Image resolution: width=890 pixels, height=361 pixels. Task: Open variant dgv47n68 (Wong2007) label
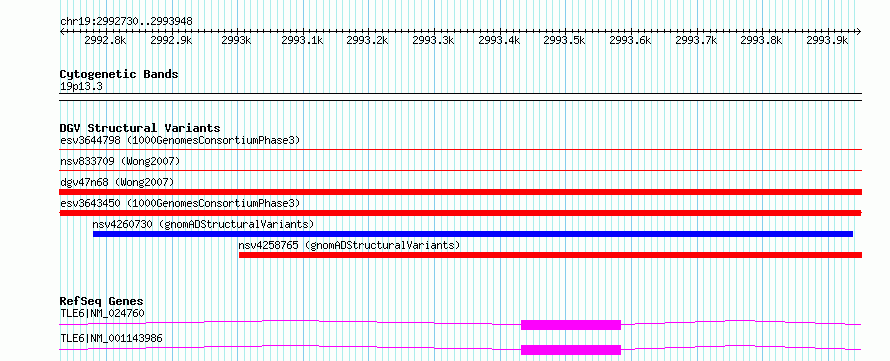[x=117, y=182]
